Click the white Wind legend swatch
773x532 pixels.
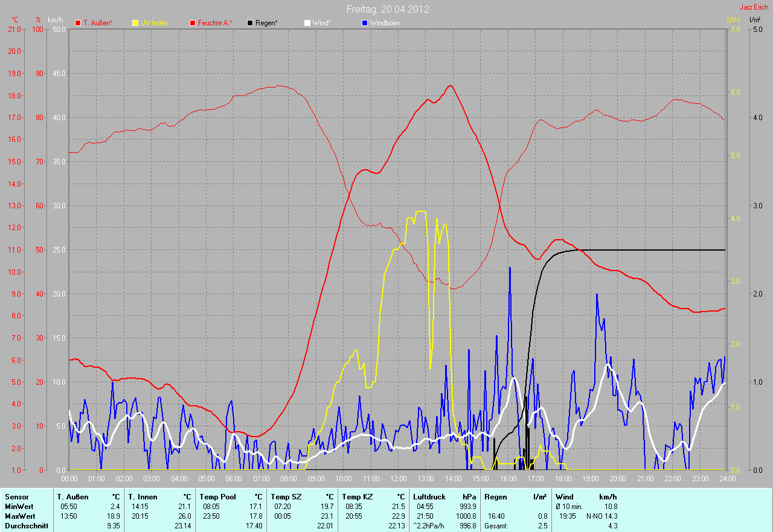307,23
